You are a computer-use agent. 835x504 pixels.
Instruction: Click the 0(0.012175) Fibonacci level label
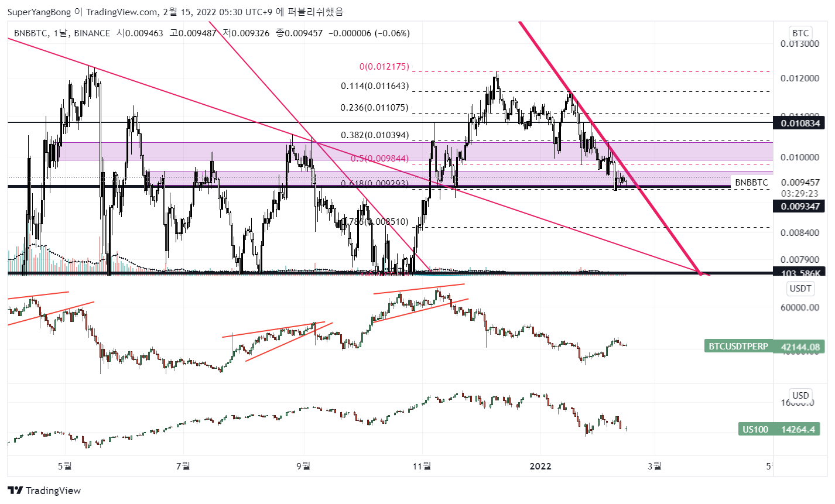pyautogui.click(x=384, y=67)
